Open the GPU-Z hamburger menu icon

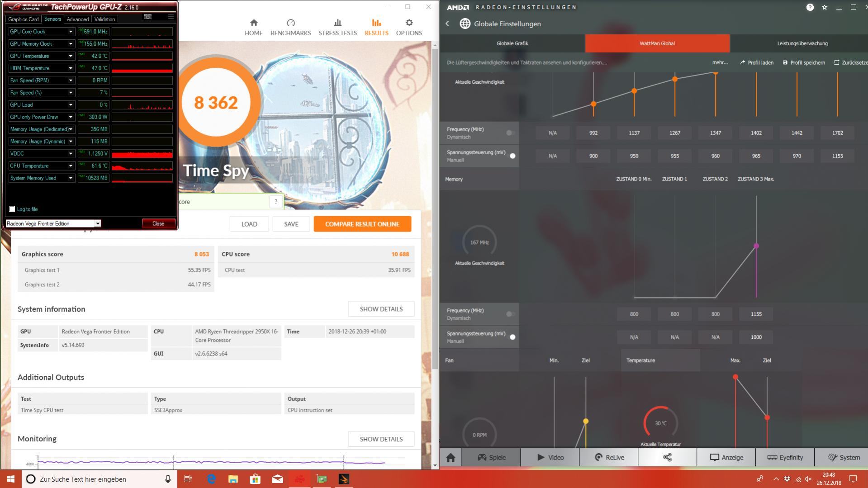point(171,17)
